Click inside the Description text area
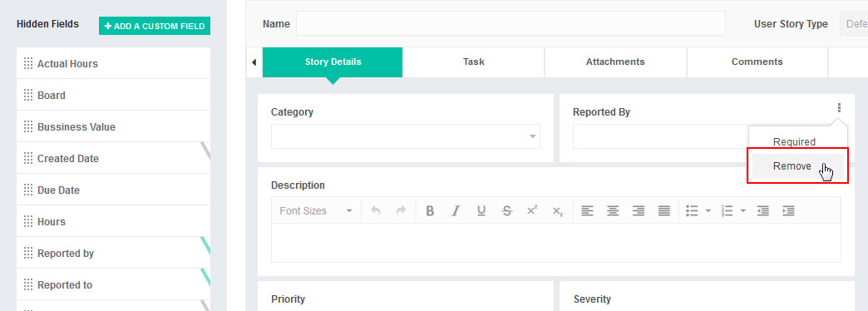This screenshot has width=868, height=311. (555, 242)
